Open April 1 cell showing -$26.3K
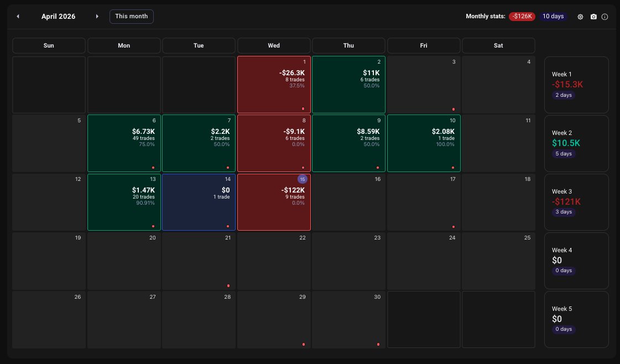 pyautogui.click(x=274, y=85)
